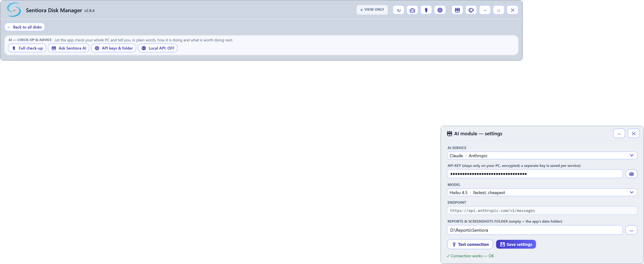
Task: Open the color palette theme icon
Action: click(x=471, y=10)
